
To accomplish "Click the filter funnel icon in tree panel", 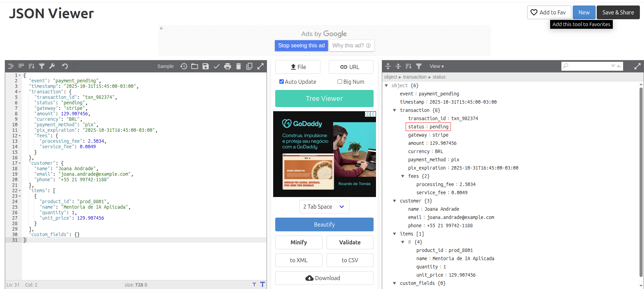I will point(419,66).
